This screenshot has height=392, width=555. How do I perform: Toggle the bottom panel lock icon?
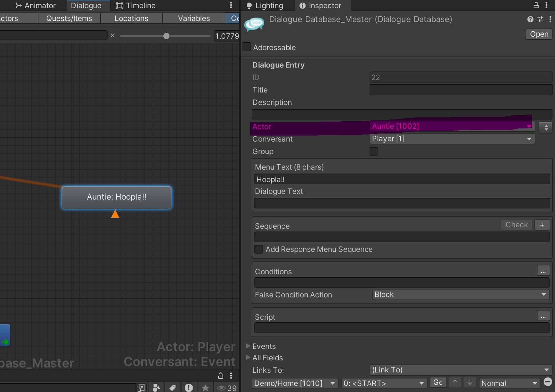tap(221, 376)
